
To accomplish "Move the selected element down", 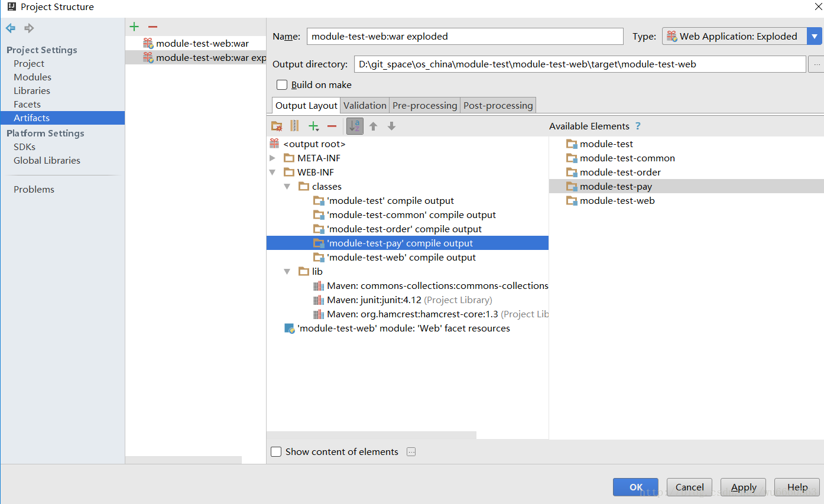I will click(x=391, y=126).
